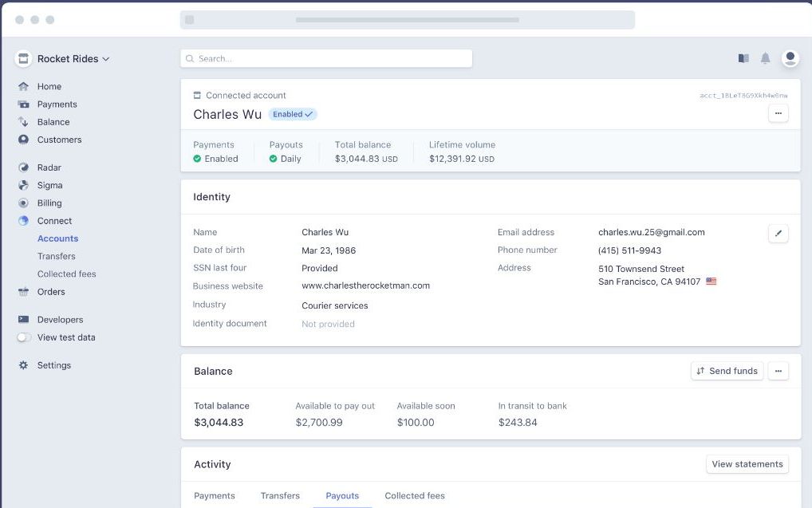This screenshot has height=508, width=812.
Task: Click the pencil edit icon in Identity
Action: (778, 233)
